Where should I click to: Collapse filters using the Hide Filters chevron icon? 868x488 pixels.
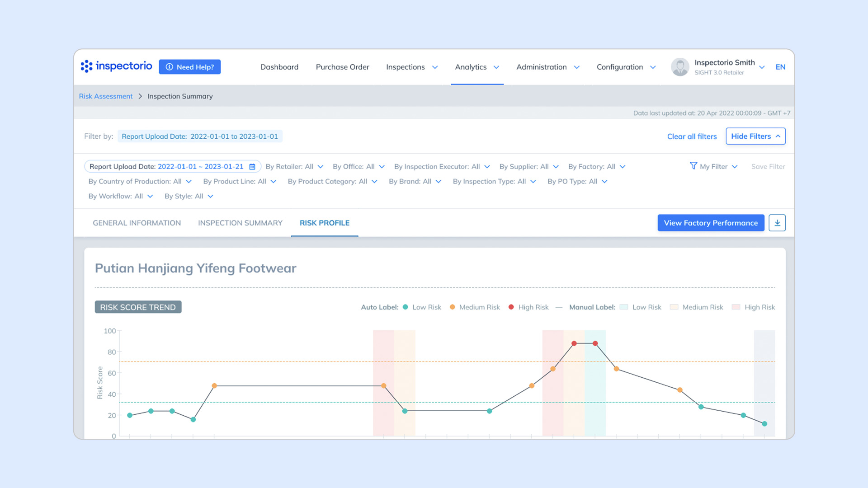pyautogui.click(x=778, y=136)
